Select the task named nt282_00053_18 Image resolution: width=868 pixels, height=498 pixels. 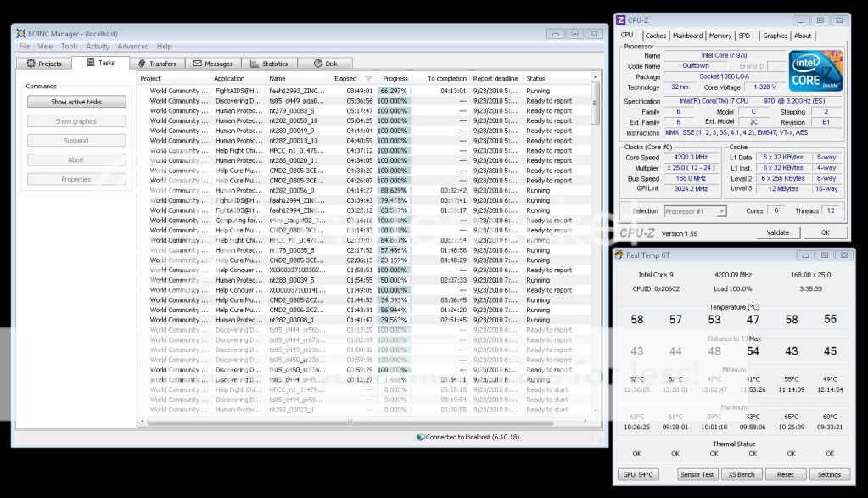point(294,120)
